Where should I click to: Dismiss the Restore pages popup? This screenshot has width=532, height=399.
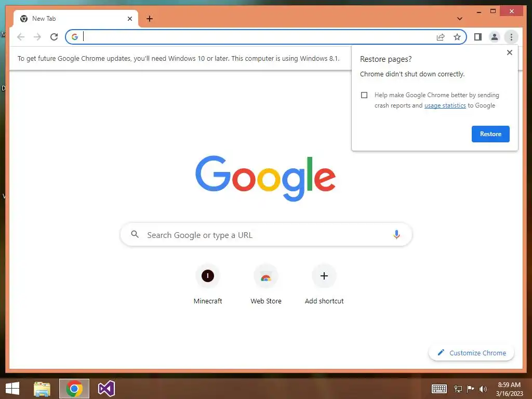pyautogui.click(x=509, y=52)
